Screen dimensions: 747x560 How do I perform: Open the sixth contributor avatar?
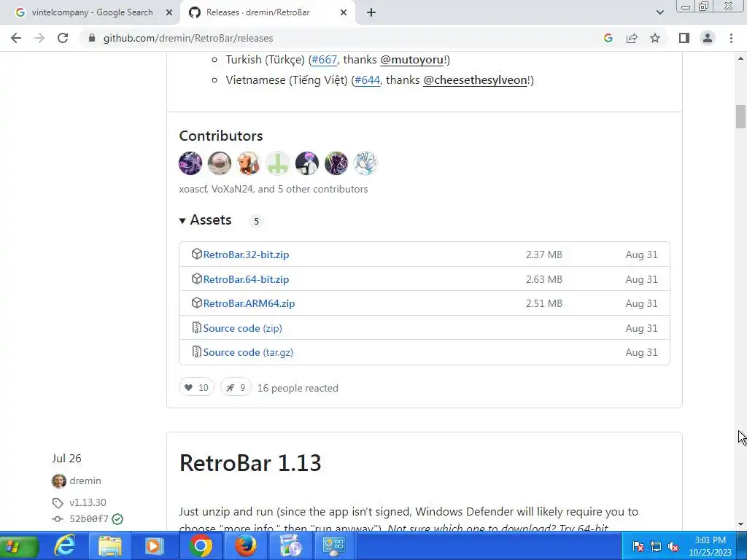coord(336,163)
